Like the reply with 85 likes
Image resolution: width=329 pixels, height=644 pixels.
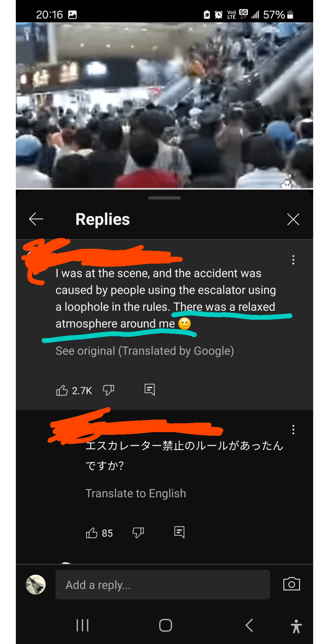click(92, 533)
